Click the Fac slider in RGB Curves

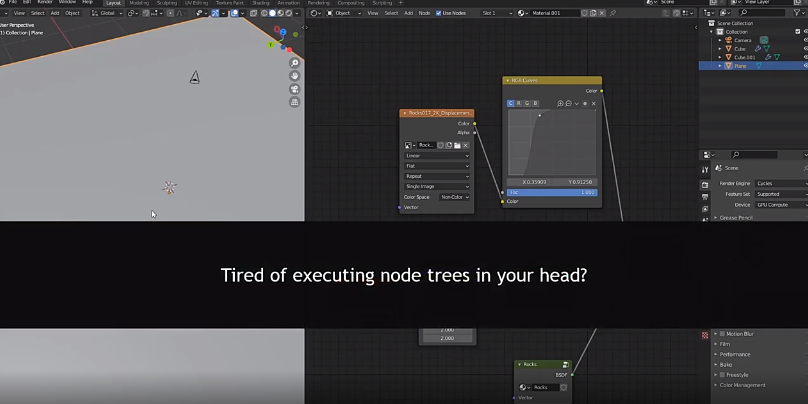point(552,192)
